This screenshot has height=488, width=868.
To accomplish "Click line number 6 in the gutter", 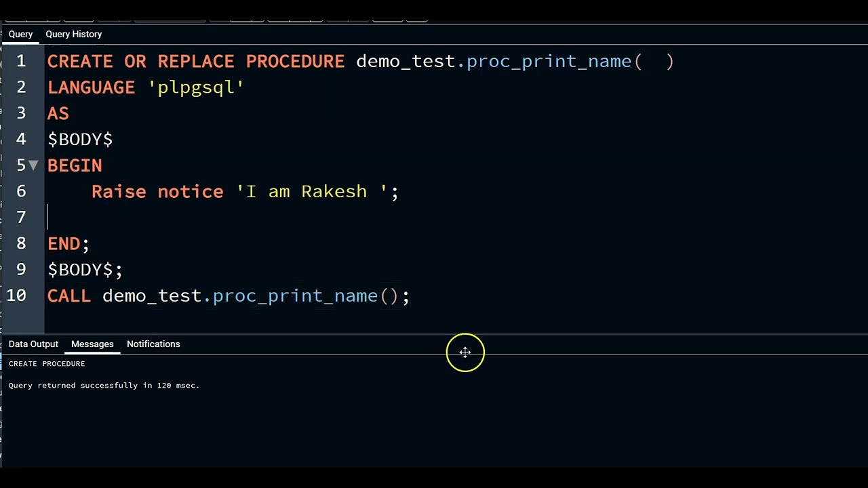I will pos(21,191).
